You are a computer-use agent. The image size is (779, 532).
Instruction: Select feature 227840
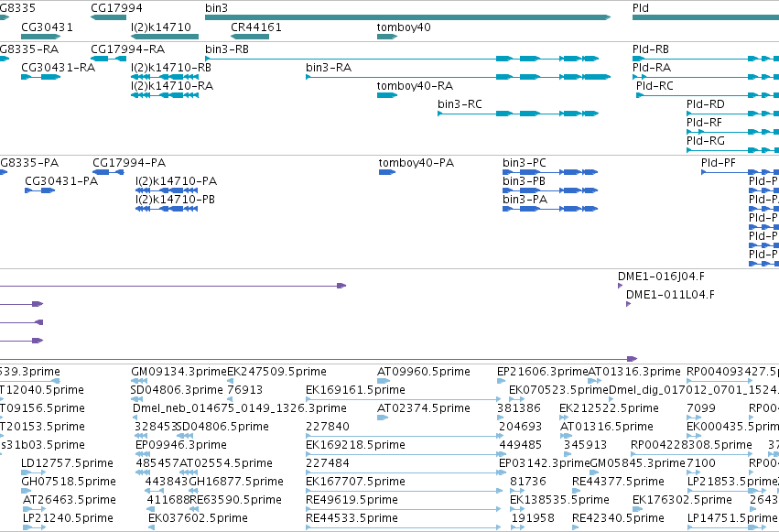(x=405, y=436)
